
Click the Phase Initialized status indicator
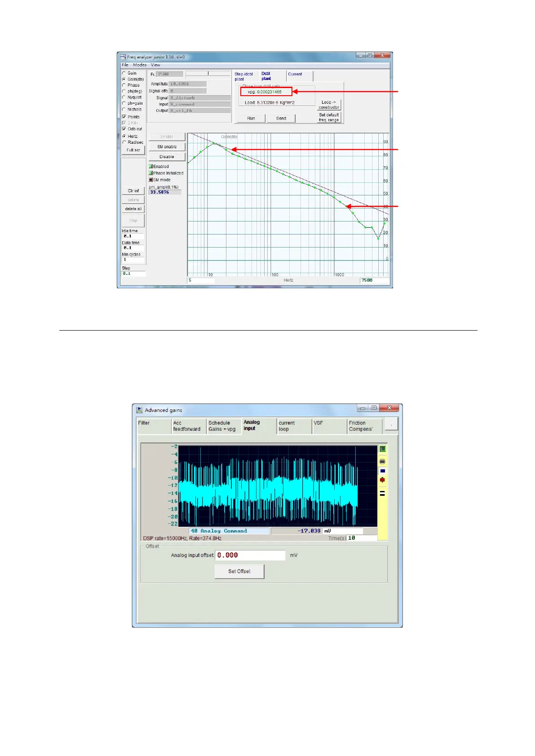click(151, 173)
